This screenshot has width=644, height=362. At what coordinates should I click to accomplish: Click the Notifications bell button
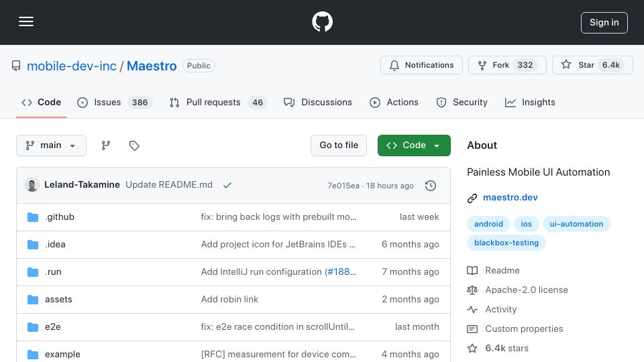pyautogui.click(x=421, y=65)
